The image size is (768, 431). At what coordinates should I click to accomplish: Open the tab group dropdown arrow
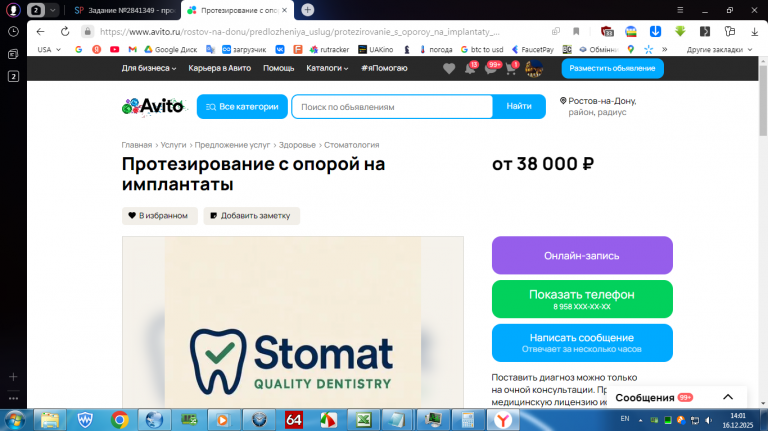52,10
